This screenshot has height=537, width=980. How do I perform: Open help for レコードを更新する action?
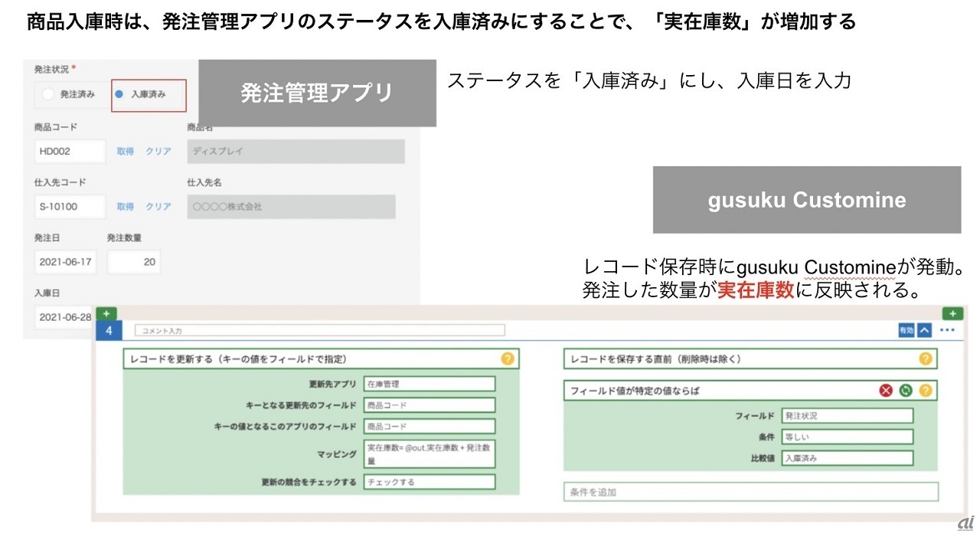click(507, 359)
